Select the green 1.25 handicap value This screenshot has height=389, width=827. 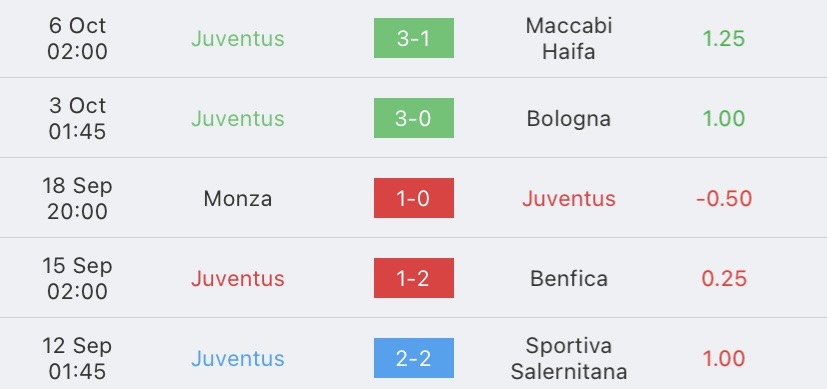click(x=724, y=38)
